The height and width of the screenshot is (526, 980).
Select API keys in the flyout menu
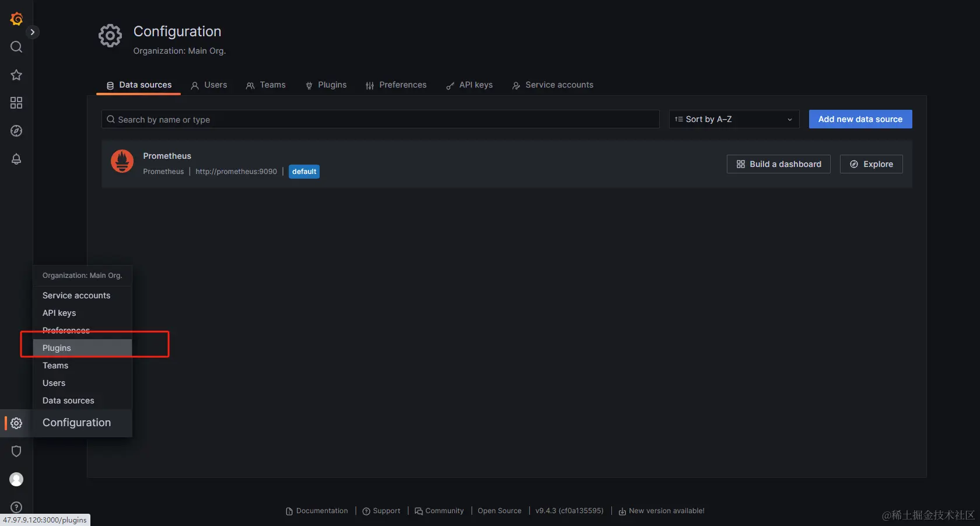83,313
